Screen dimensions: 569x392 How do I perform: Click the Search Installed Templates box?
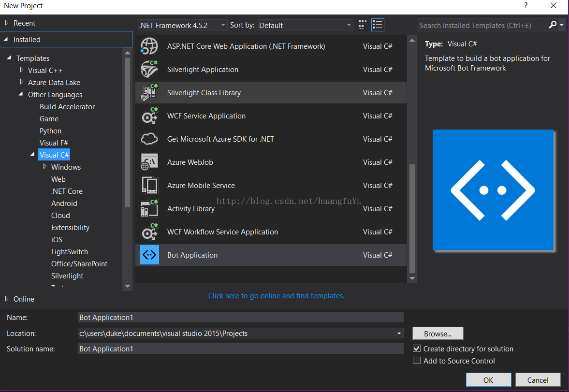pos(482,25)
